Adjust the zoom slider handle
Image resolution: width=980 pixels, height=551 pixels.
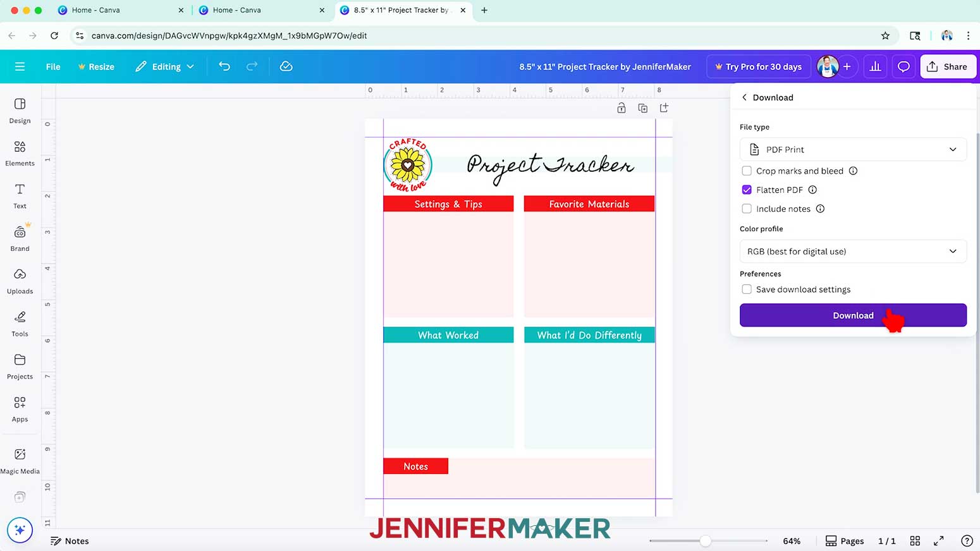tap(706, 541)
